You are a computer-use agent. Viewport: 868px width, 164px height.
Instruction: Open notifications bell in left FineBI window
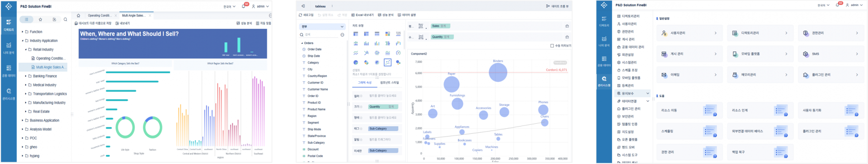pyautogui.click(x=244, y=6)
